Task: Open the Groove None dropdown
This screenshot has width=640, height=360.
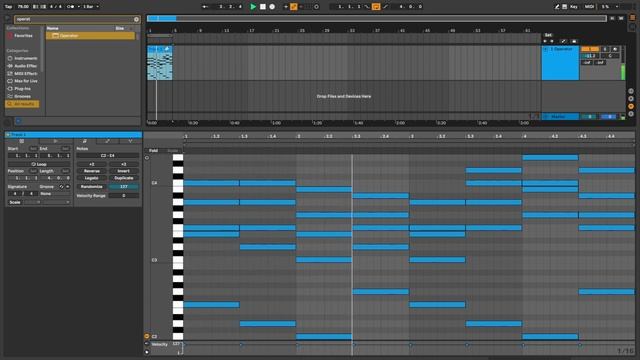Action: coord(54,194)
